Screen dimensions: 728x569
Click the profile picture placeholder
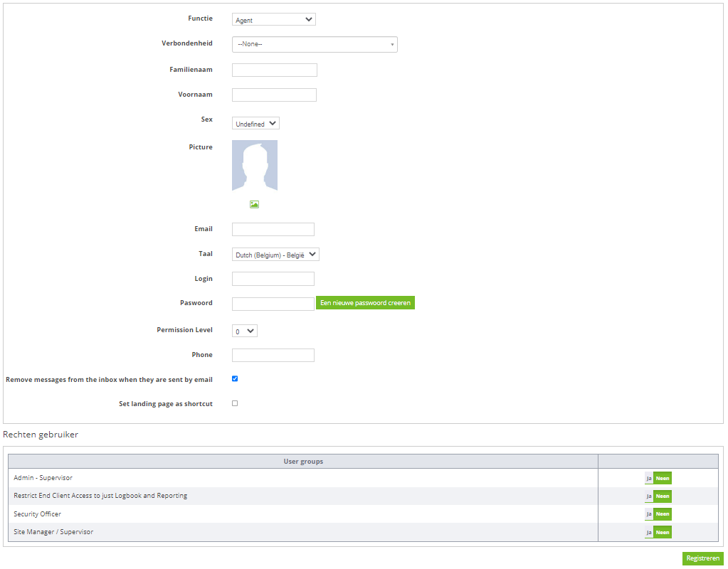255,165
